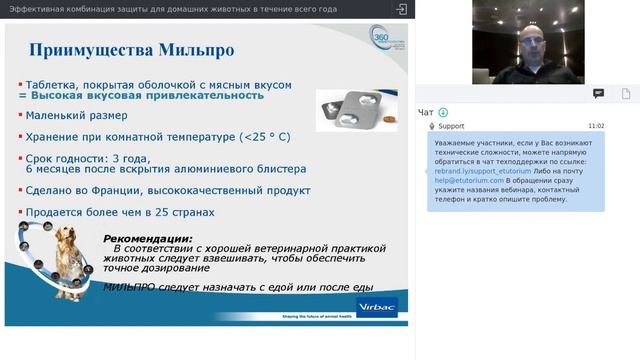640x360 pixels.
Task: Click the Virbac logo on the slide
Action: [377, 307]
